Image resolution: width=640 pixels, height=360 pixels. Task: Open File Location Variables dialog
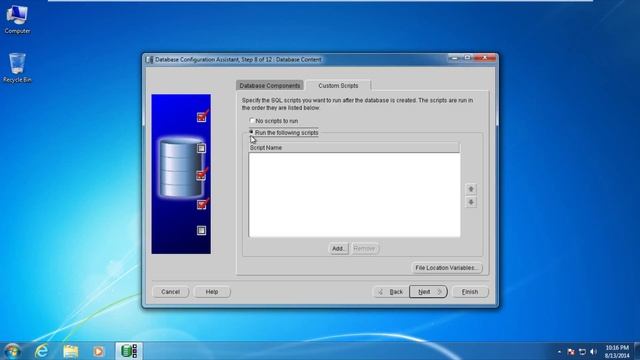[x=447, y=268]
